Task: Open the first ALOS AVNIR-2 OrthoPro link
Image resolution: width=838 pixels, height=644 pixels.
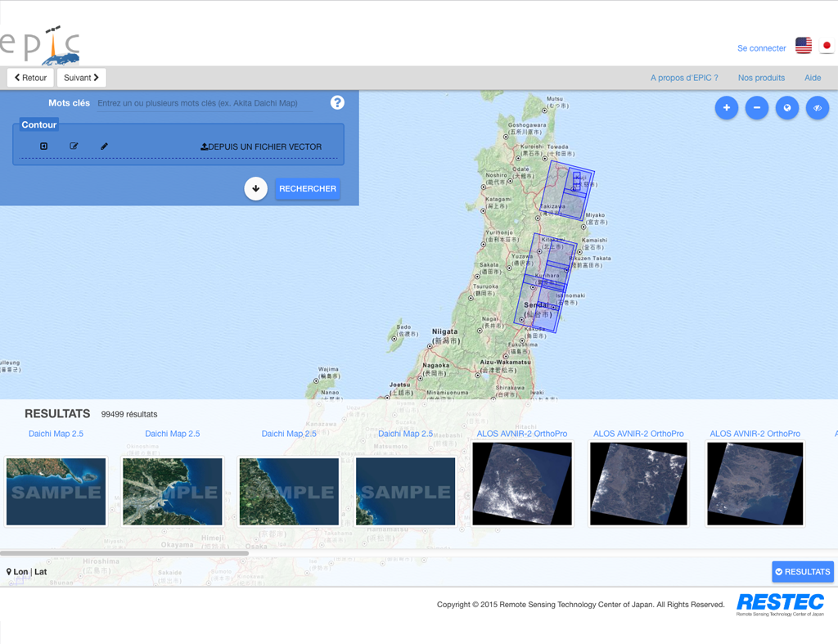Action: 522,434
